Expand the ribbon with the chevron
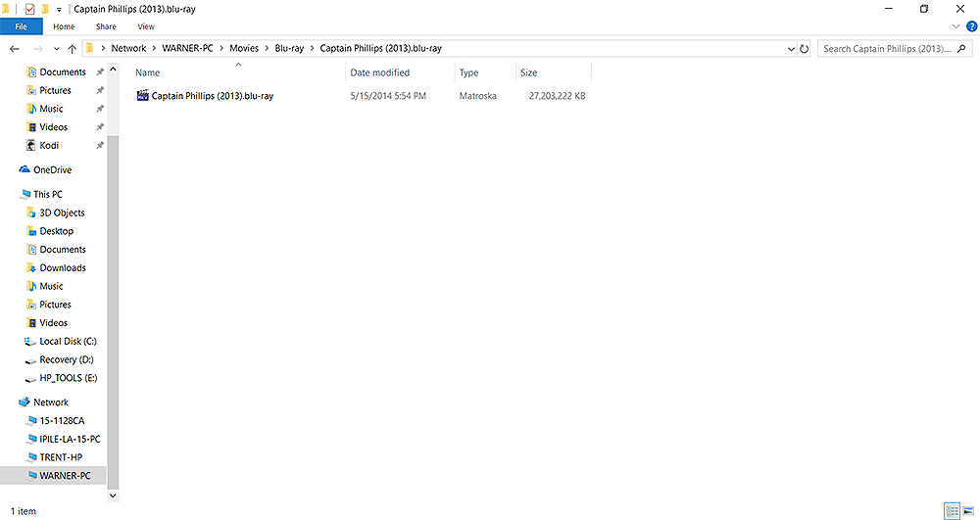Viewport: 980px width, 520px height. pyautogui.click(x=955, y=26)
